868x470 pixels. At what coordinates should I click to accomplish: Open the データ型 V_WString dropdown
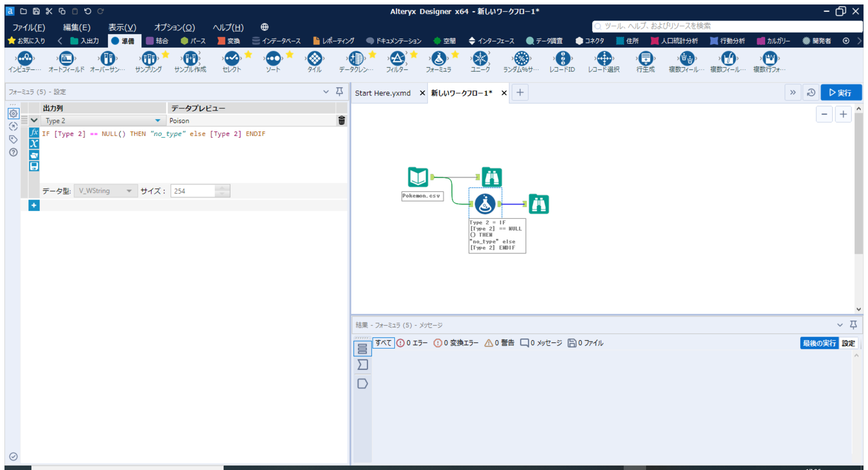pos(106,191)
